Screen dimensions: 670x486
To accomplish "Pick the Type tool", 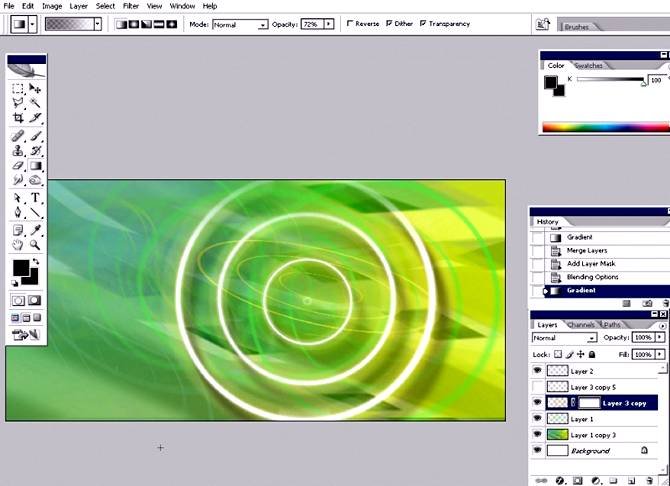I will [x=35, y=198].
